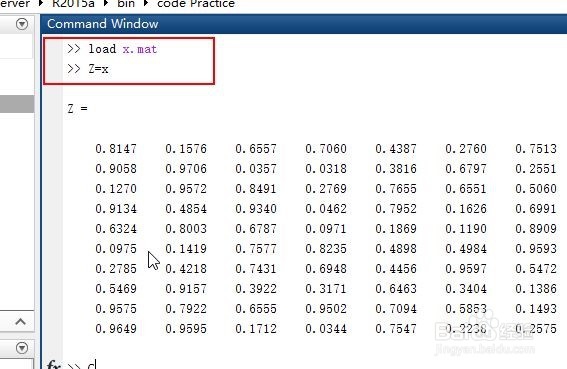Click matrix value 0.3922
The width and height of the screenshot is (567, 369).
tap(256, 289)
